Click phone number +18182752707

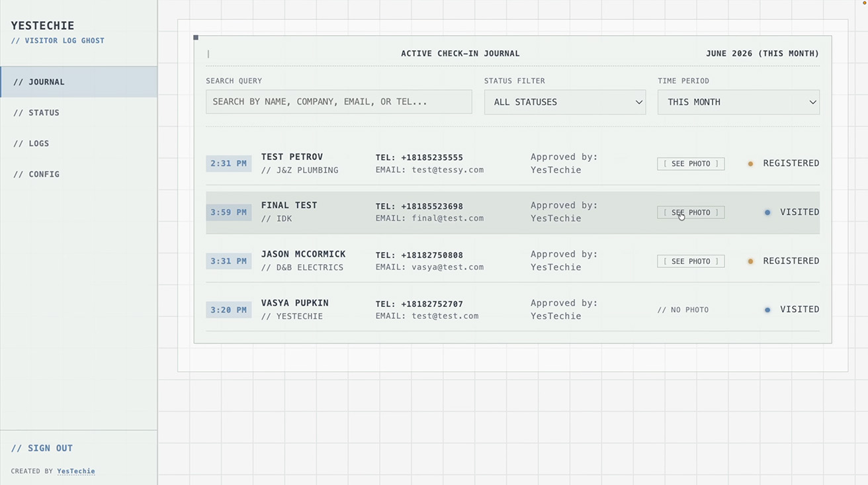(x=432, y=304)
